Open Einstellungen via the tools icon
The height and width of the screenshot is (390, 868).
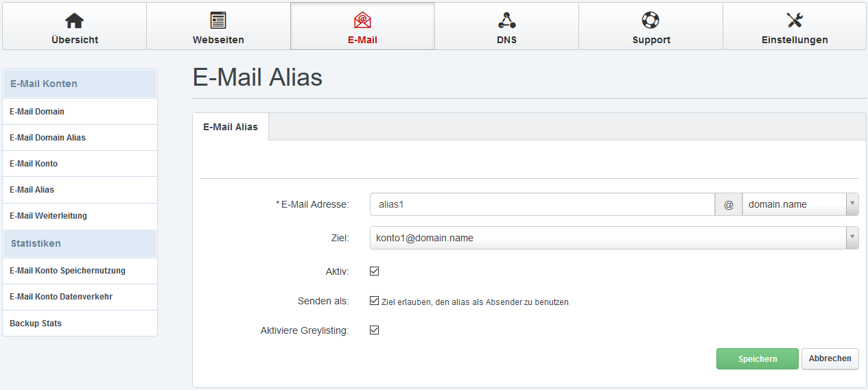(795, 21)
